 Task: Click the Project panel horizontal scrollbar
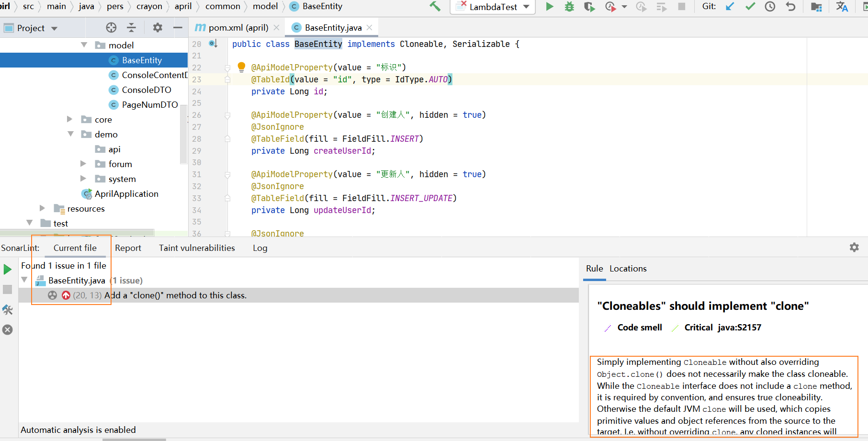pyautogui.click(x=77, y=232)
